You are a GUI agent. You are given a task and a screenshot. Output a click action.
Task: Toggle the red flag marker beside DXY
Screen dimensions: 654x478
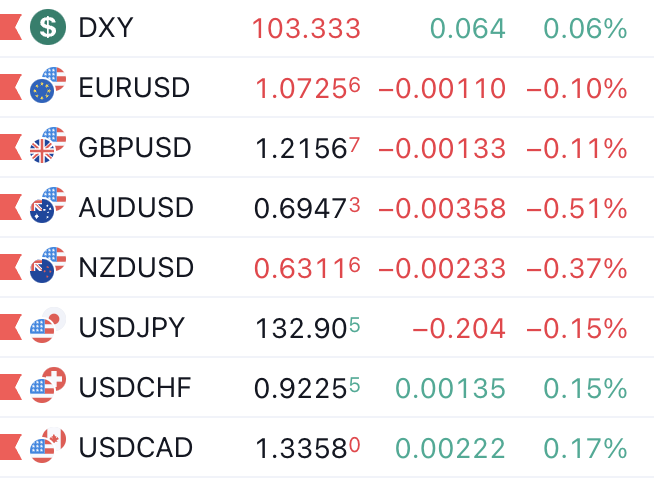(x=10, y=28)
